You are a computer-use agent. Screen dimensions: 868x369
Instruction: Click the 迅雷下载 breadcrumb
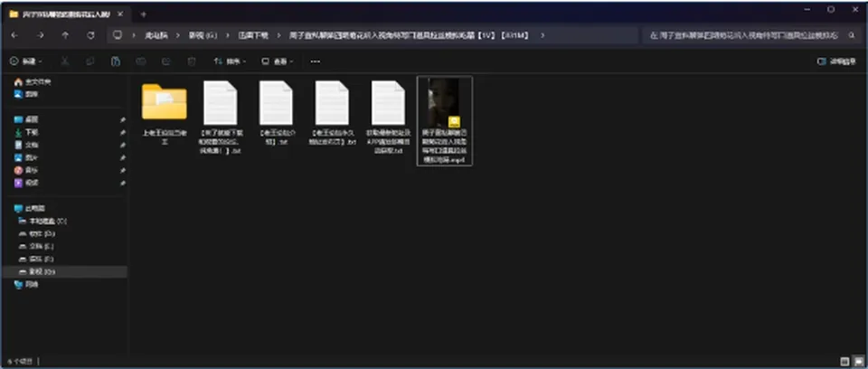pos(253,35)
